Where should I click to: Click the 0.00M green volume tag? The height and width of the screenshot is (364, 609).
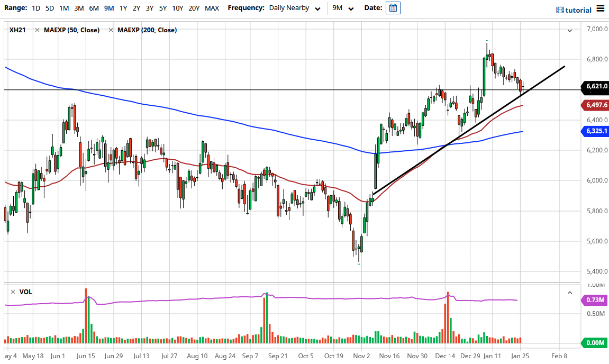coord(594,343)
